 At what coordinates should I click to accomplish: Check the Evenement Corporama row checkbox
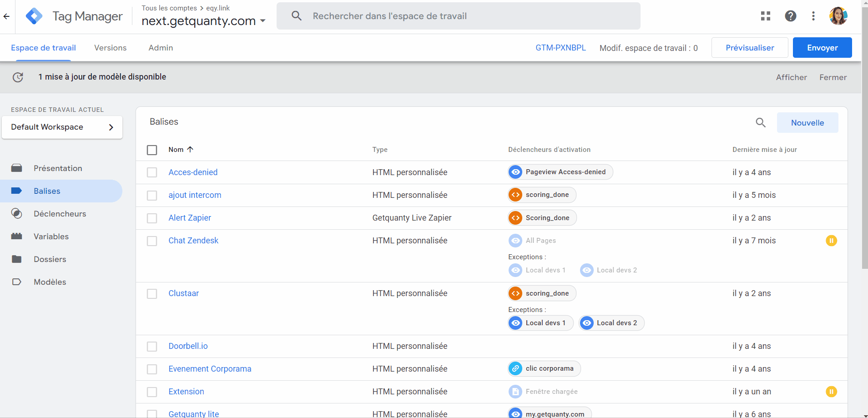[x=152, y=369]
